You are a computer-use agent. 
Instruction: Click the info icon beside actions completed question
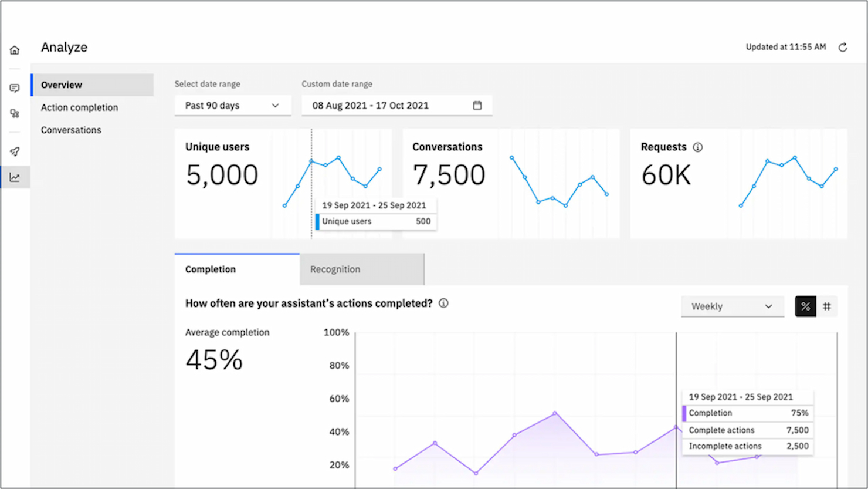tap(444, 303)
